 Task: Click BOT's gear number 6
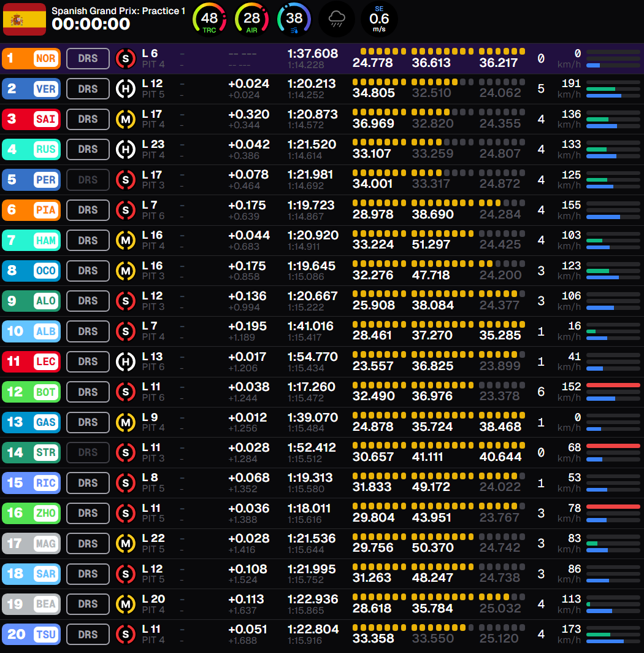[x=541, y=392]
